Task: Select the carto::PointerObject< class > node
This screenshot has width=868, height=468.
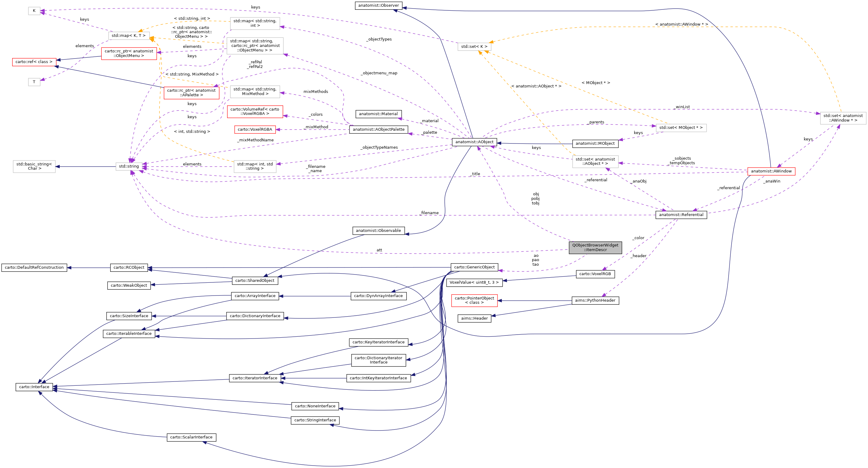Action: [474, 300]
